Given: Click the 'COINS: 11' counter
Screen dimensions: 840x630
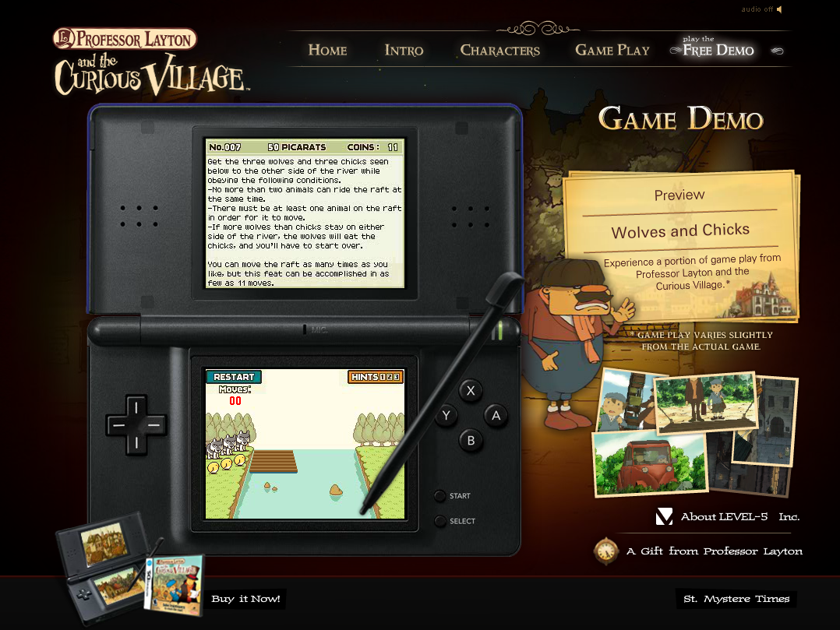Looking at the screenshot, I should (x=372, y=147).
